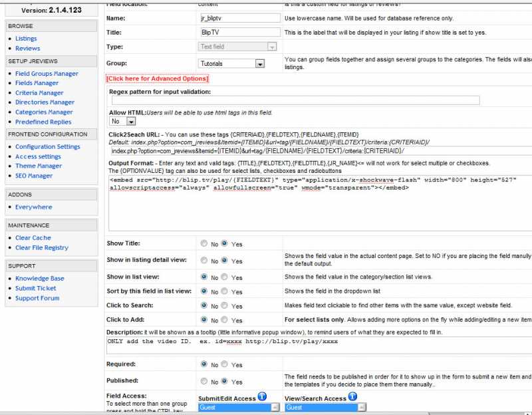Screen dimensions: 532x415
Task: Open the Allow HTML dropdown
Action: click(122, 121)
